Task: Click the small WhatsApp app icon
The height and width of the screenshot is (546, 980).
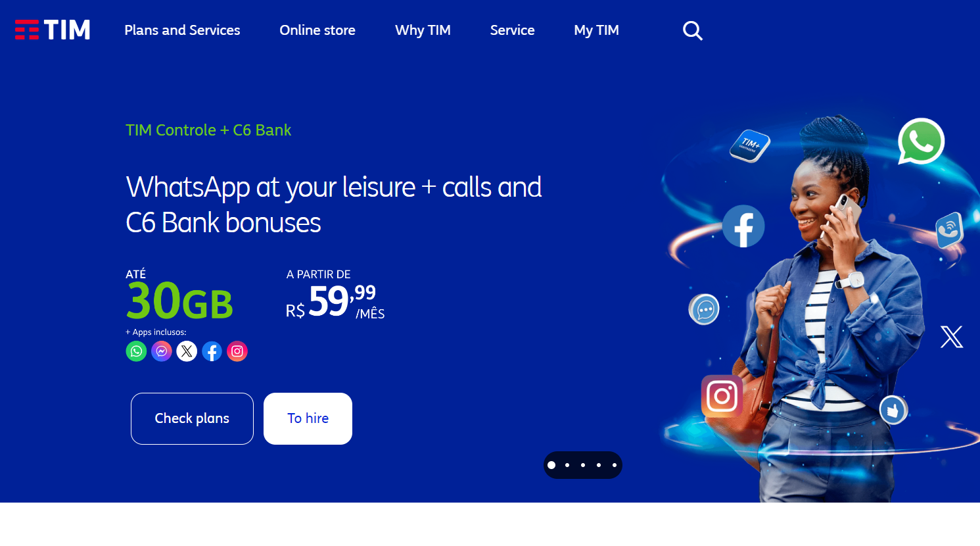Action: click(x=136, y=351)
